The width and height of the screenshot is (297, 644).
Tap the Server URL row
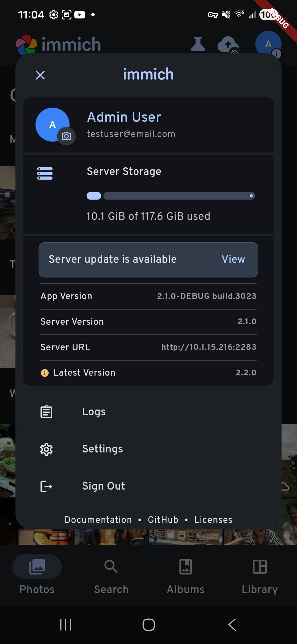click(148, 347)
